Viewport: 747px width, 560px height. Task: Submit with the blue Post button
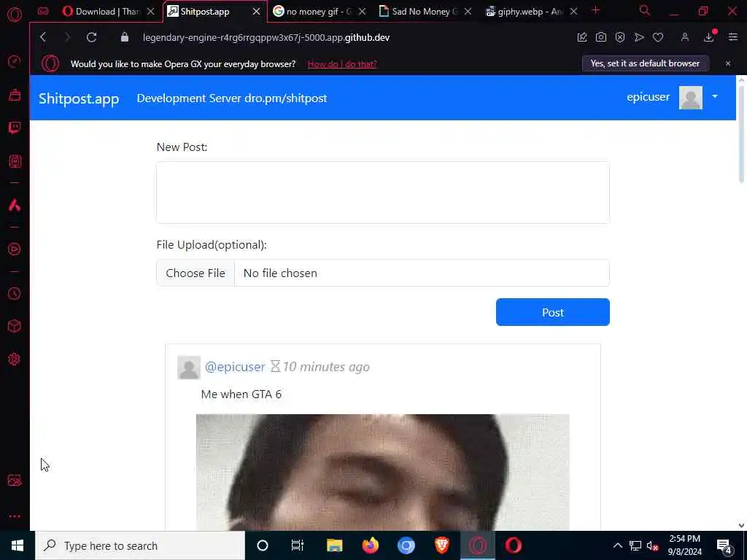(553, 312)
